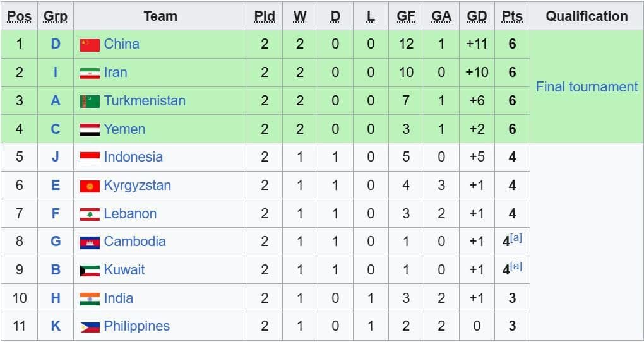Open the India team link
This screenshot has width=644, height=342.
point(119,298)
